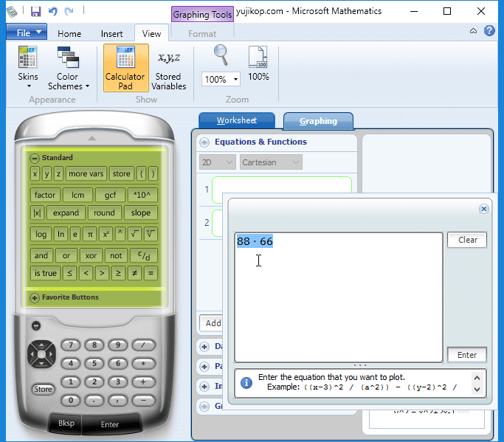504x442 pixels.
Task: Open Color Schemes options
Action: [68, 67]
